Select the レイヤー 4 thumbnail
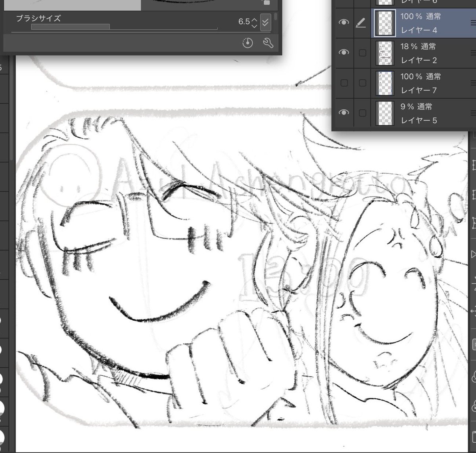Viewport: 476px width, 453px height. (x=385, y=23)
